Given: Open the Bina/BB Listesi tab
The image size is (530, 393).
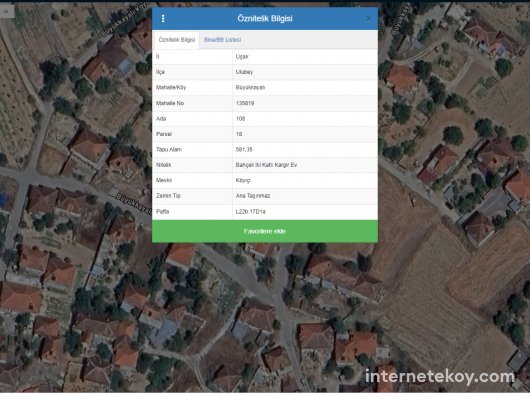Looking at the screenshot, I should click(x=222, y=40).
